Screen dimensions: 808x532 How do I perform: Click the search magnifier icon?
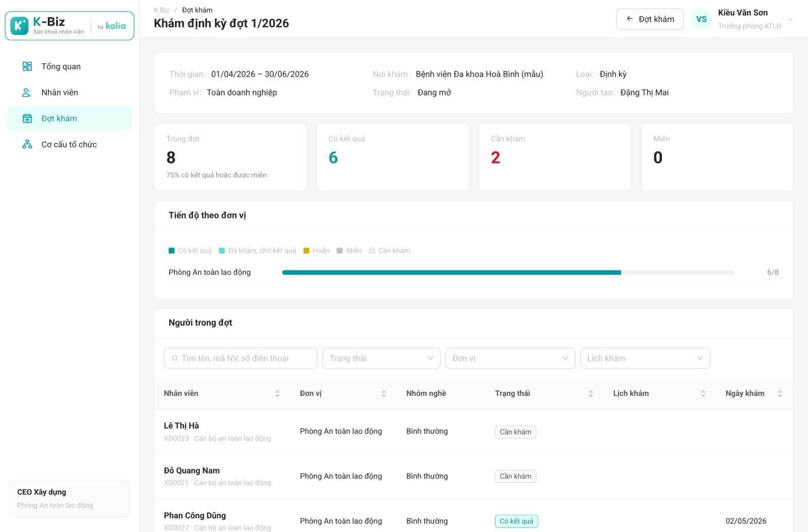pyautogui.click(x=175, y=358)
